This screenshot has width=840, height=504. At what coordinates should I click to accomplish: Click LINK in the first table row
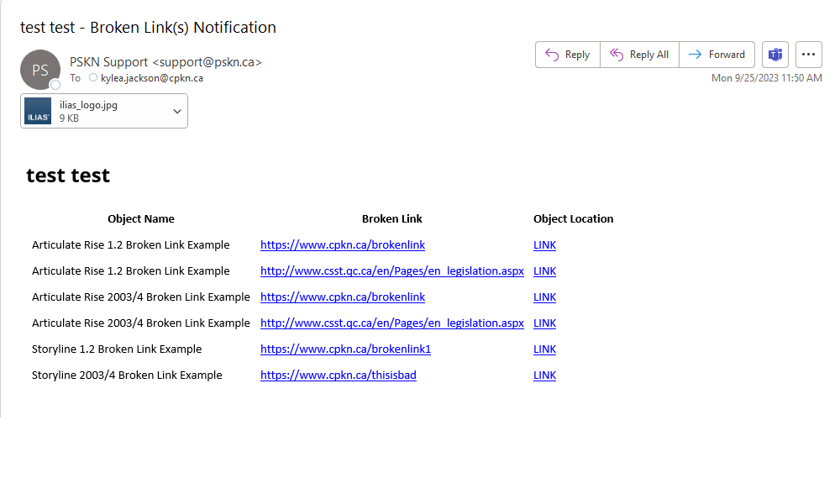tap(545, 244)
